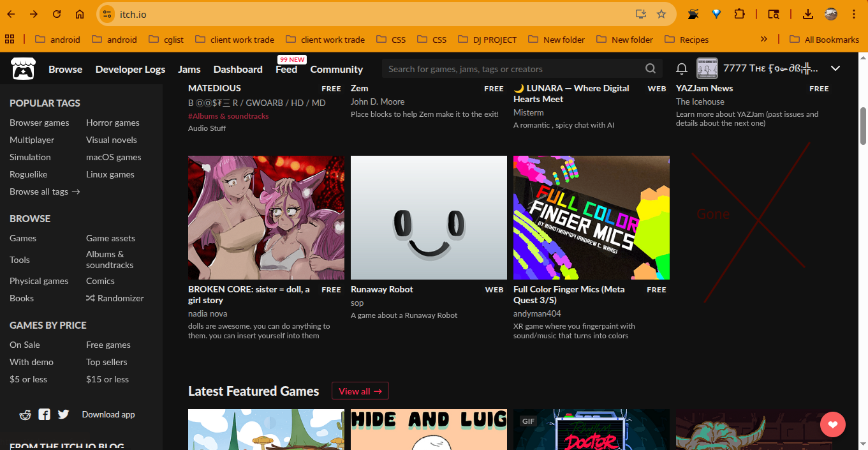Bookmark this page with the star icon
868x450 pixels.
(x=661, y=14)
